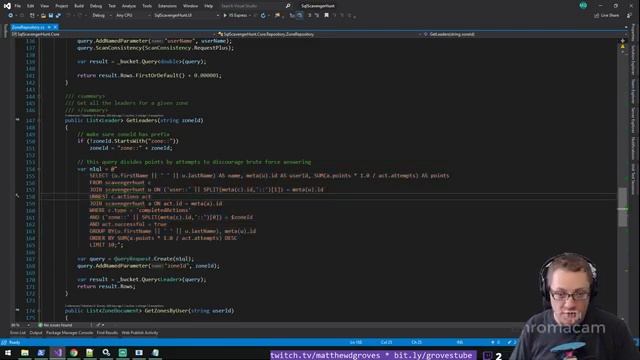
Task: Start debugging with IIS Express
Action: (x=236, y=16)
